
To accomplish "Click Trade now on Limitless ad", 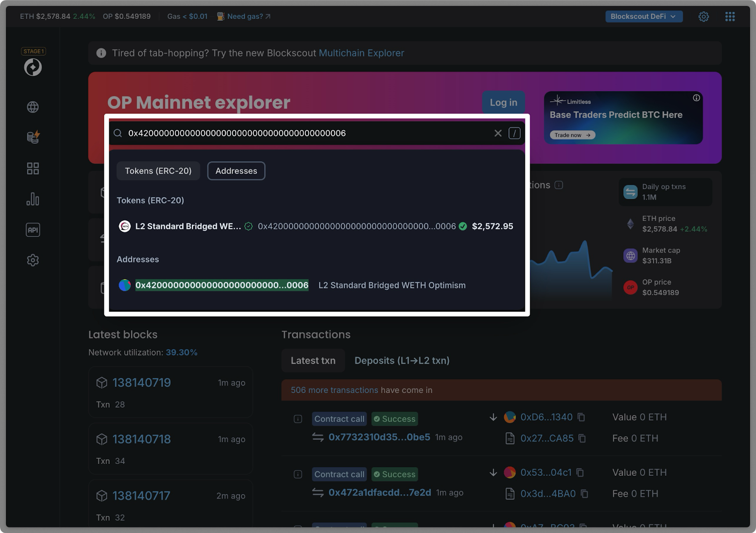I will tap(572, 135).
